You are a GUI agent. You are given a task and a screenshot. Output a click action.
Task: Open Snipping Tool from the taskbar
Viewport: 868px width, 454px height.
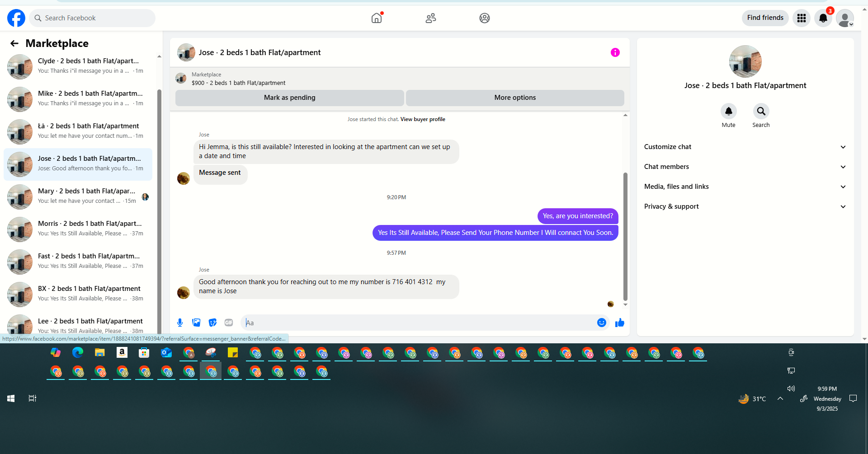pos(211,353)
